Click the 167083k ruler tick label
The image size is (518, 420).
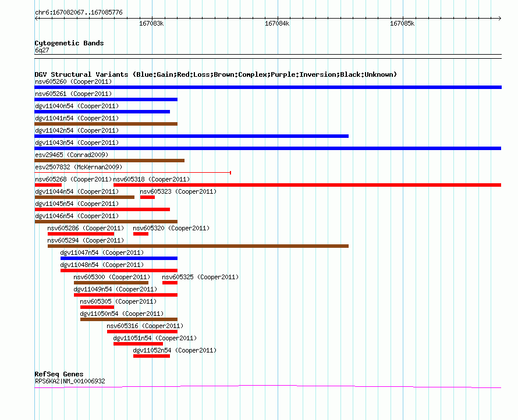click(151, 23)
